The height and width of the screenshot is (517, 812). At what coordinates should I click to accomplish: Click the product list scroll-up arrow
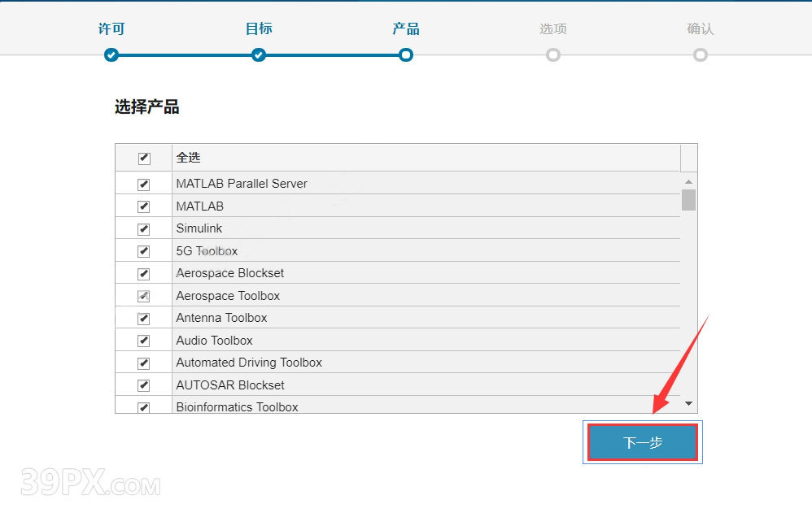(689, 181)
